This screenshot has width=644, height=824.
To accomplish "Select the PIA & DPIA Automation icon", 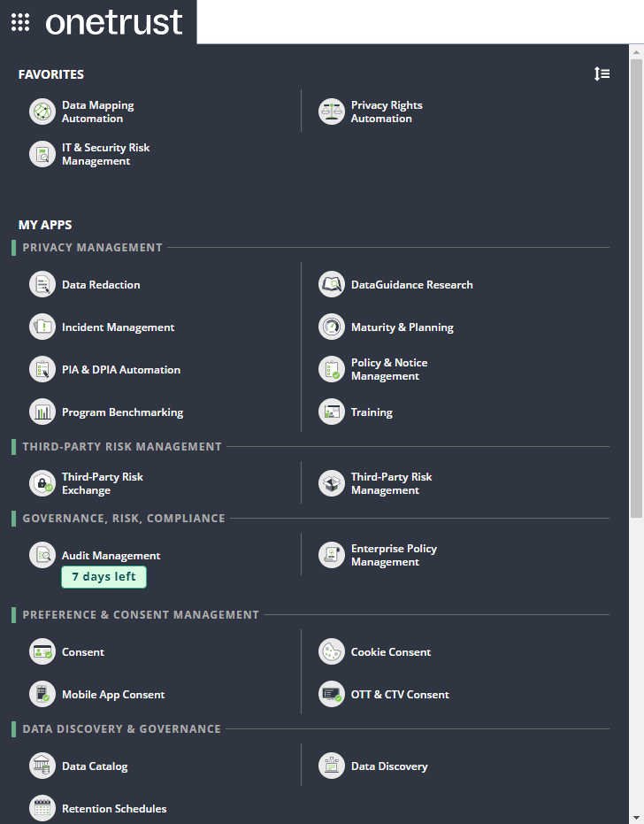I will (42, 369).
